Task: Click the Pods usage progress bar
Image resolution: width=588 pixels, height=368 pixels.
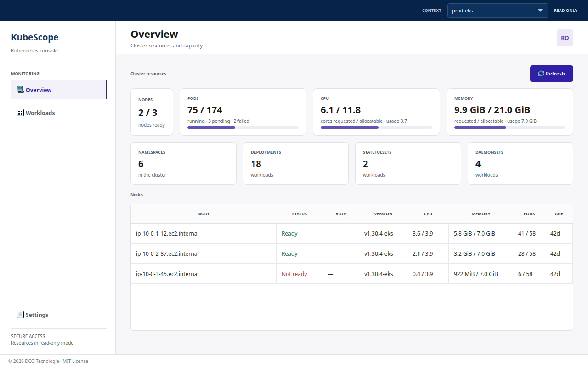Action: click(x=243, y=127)
